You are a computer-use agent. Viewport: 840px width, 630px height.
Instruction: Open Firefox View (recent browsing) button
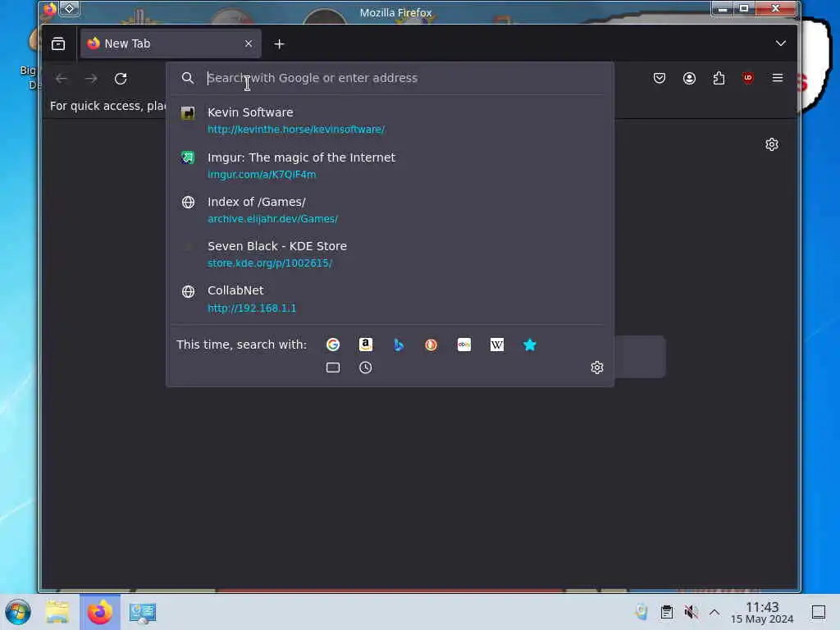point(58,44)
